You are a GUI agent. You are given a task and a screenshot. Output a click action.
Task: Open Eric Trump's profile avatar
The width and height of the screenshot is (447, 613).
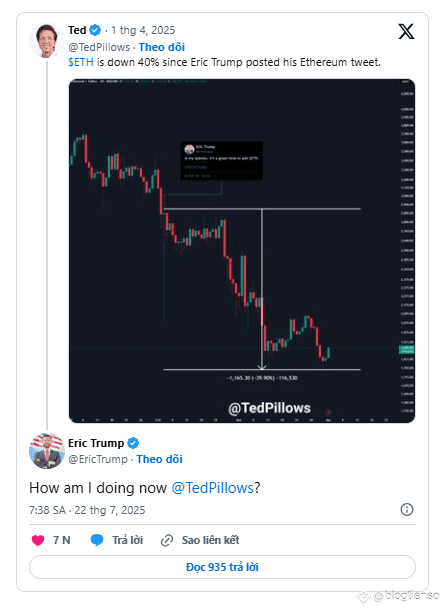click(x=47, y=451)
